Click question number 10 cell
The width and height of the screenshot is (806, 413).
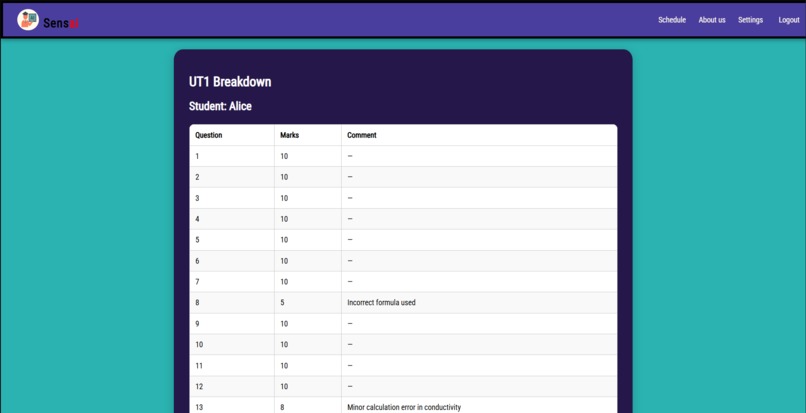click(232, 345)
